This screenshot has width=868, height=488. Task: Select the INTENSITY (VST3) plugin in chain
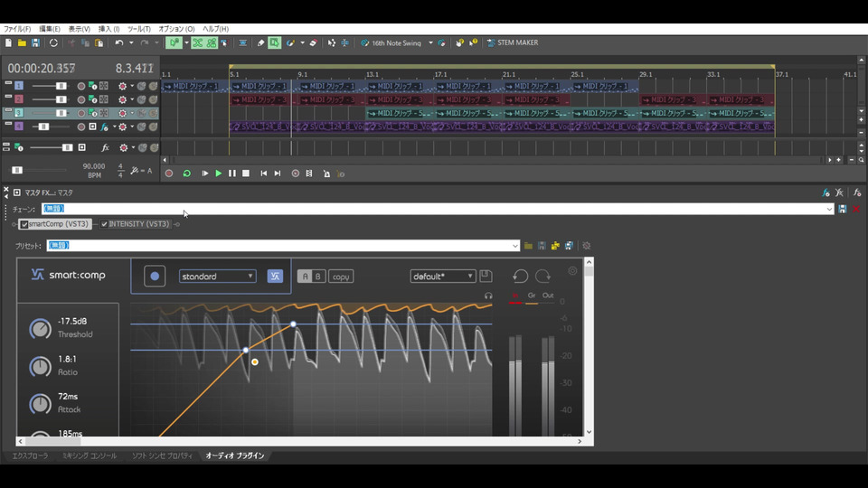click(x=139, y=224)
